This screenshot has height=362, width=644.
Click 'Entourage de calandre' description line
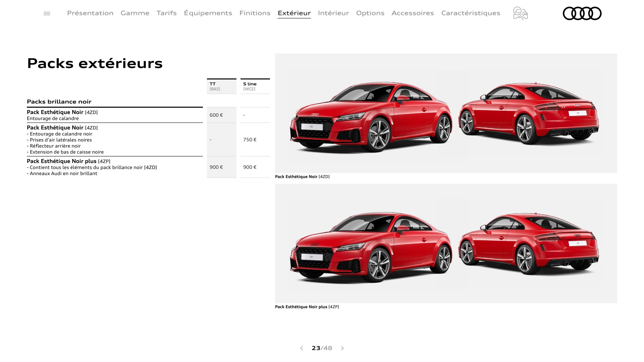coord(53,119)
